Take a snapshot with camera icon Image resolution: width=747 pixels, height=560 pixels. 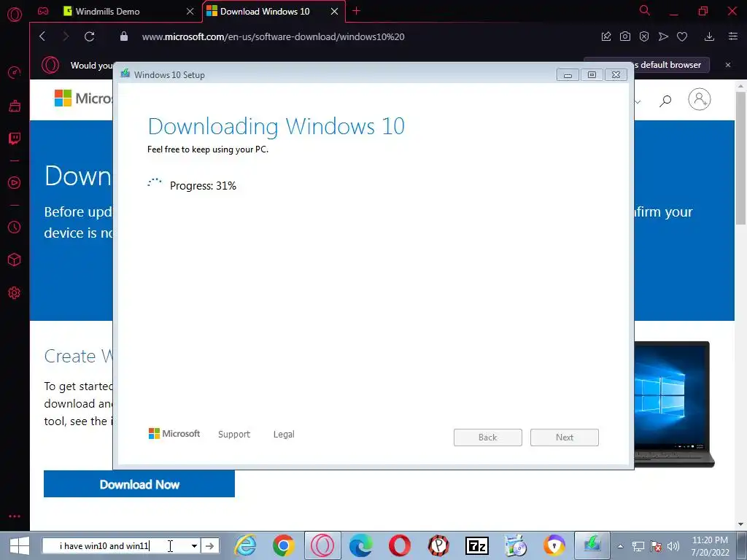[x=625, y=36]
